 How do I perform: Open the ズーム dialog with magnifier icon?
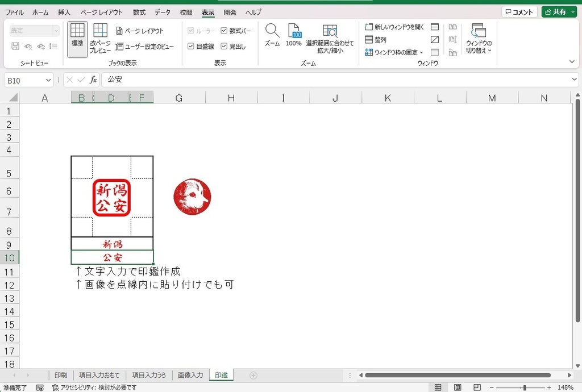pyautogui.click(x=272, y=35)
